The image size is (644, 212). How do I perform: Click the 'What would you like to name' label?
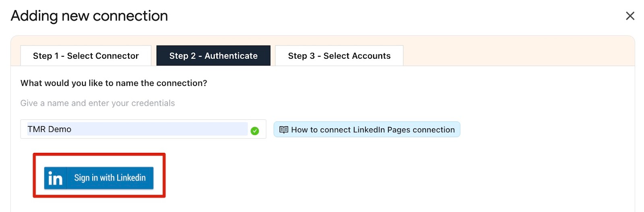[x=114, y=83]
